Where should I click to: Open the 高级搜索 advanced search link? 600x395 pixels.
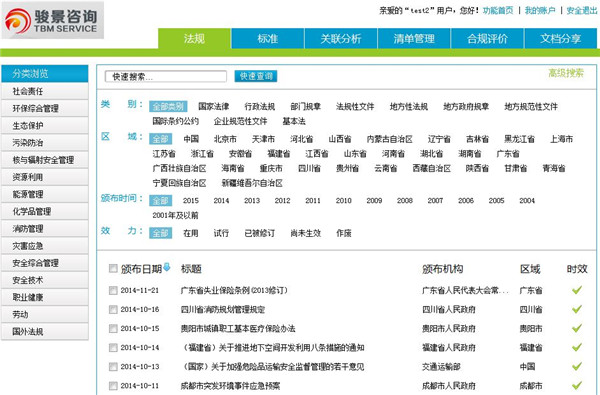[x=566, y=73]
